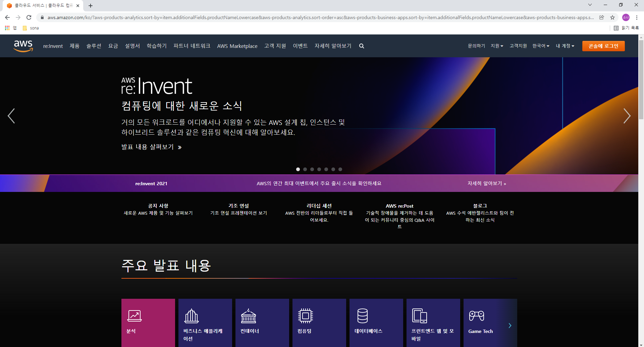Open the Chrome profile avatar
Viewport: 644px width, 347px height.
pyautogui.click(x=626, y=17)
